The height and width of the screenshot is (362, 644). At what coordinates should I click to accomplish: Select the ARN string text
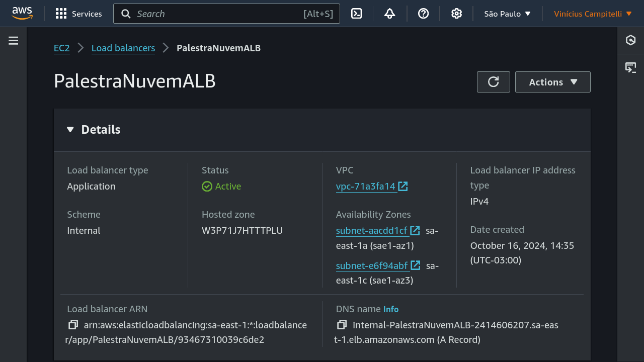(x=186, y=332)
